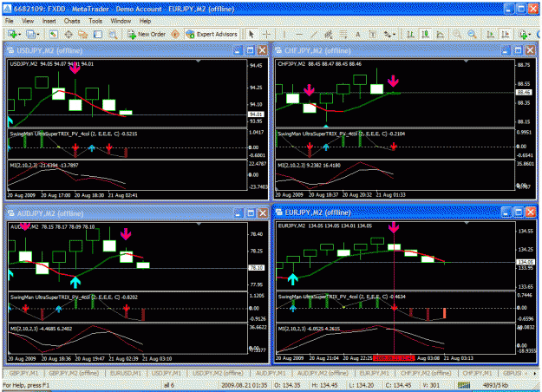
Task: Switch to GBPJPY,M2 (offline) tab
Action: click(74, 373)
